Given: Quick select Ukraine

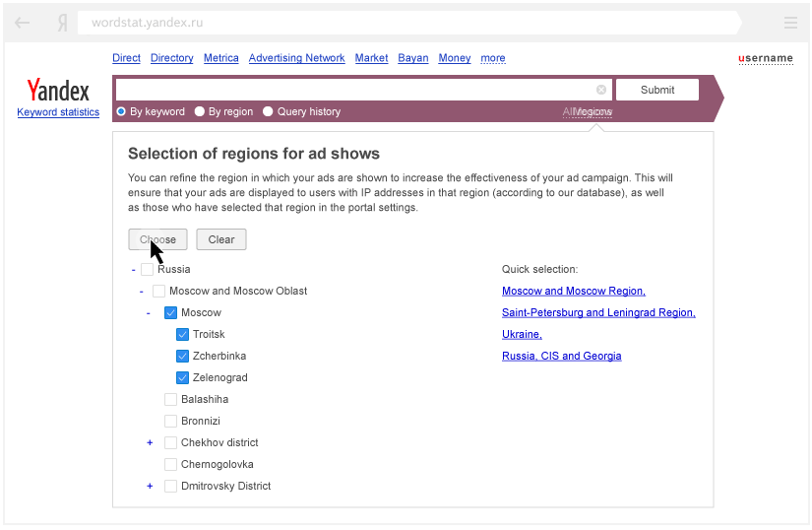Looking at the screenshot, I should click(522, 335).
